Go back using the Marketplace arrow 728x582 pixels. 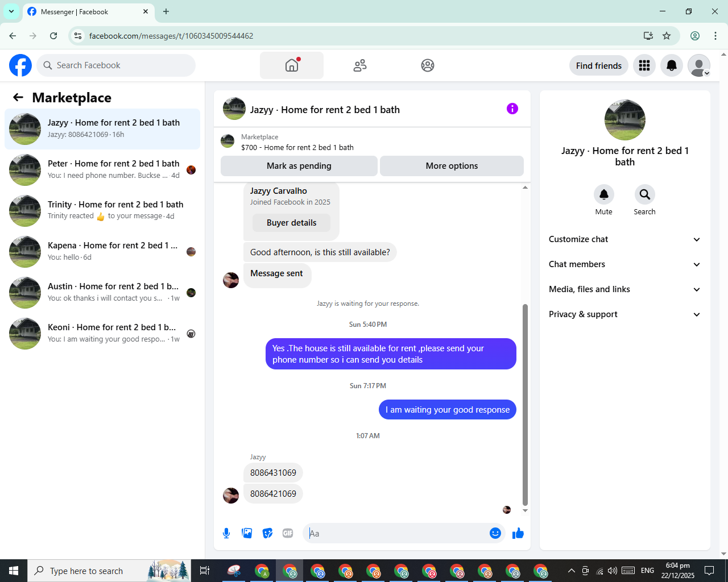pos(18,97)
